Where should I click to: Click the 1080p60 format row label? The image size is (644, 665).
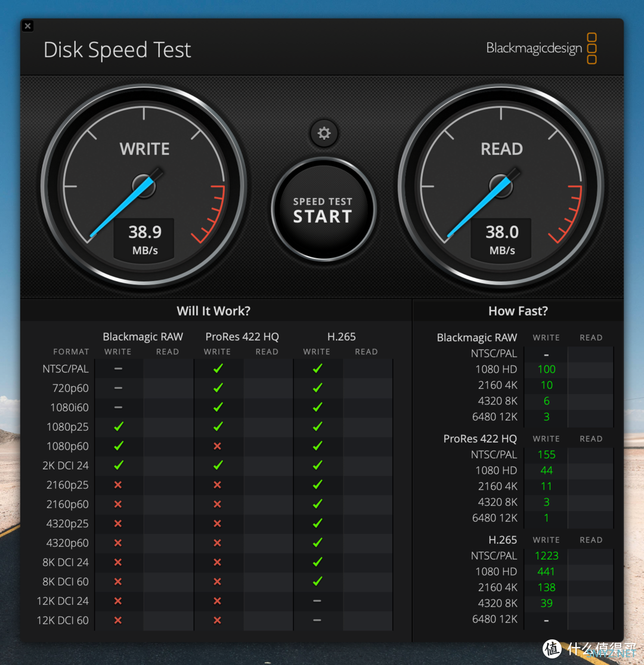pyautogui.click(x=67, y=446)
